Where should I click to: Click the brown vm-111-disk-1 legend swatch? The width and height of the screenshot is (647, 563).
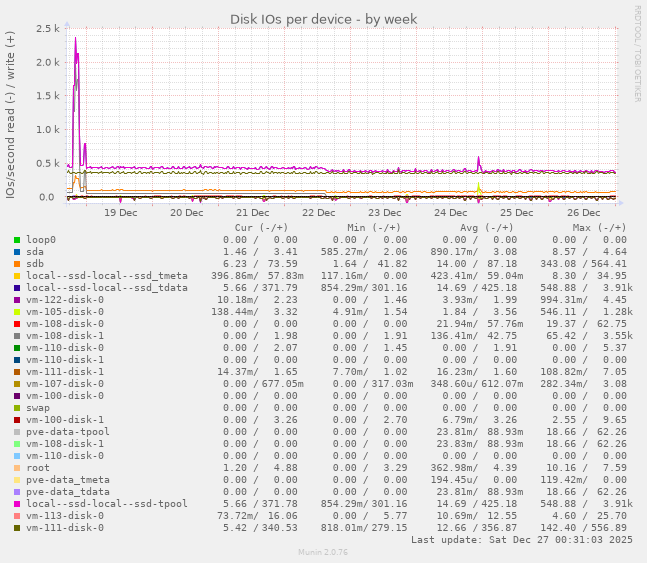(17, 372)
